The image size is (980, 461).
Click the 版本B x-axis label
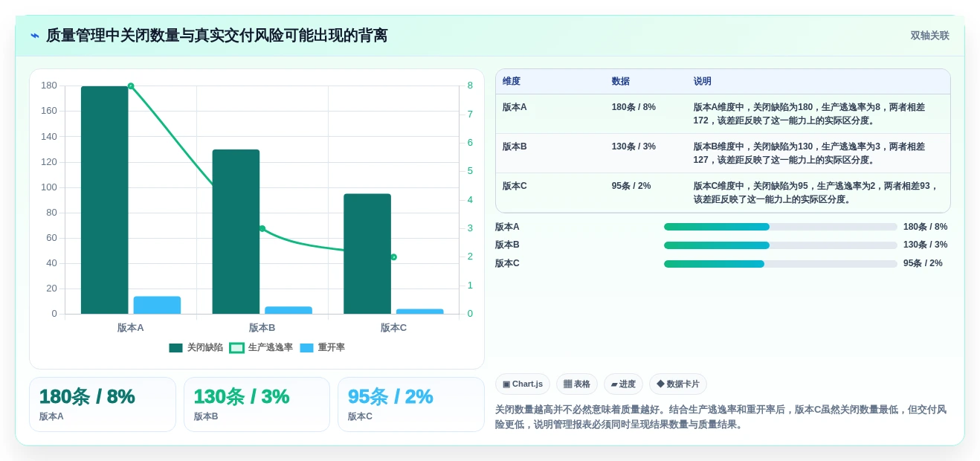point(262,327)
